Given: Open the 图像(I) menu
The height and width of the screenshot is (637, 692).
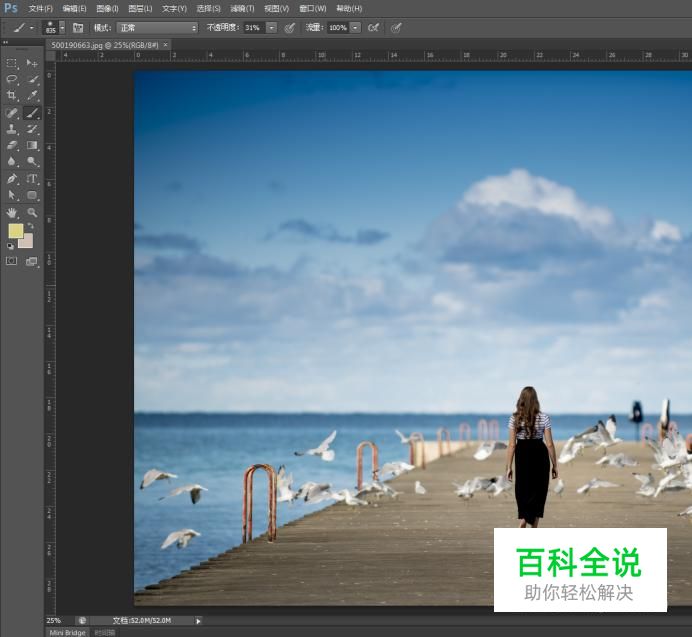Looking at the screenshot, I should point(107,8).
